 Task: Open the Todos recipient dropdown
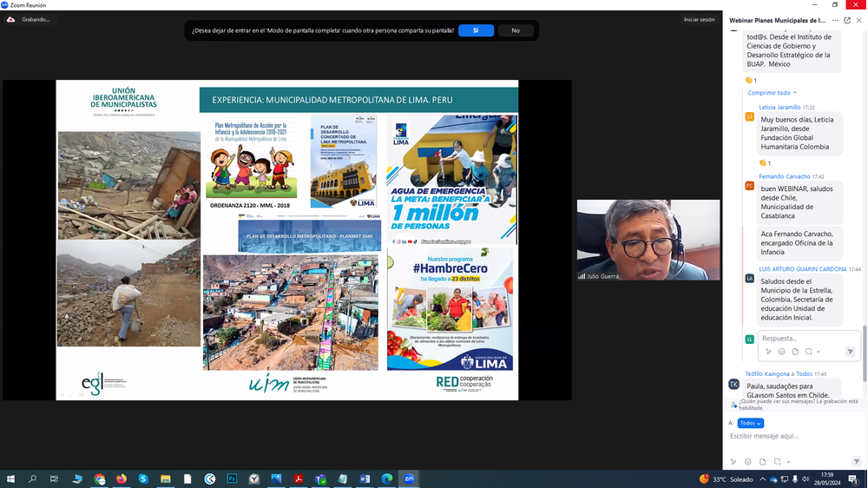(751, 423)
